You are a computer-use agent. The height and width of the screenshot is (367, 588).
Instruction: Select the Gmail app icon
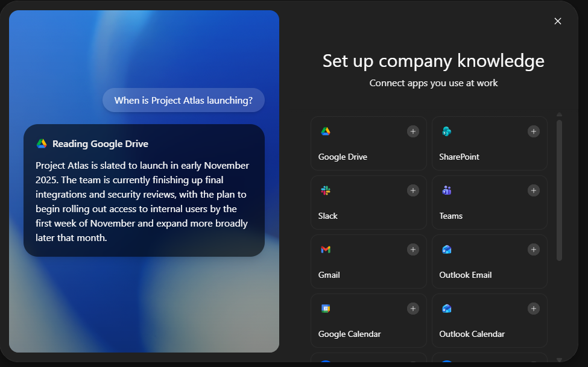(x=326, y=248)
